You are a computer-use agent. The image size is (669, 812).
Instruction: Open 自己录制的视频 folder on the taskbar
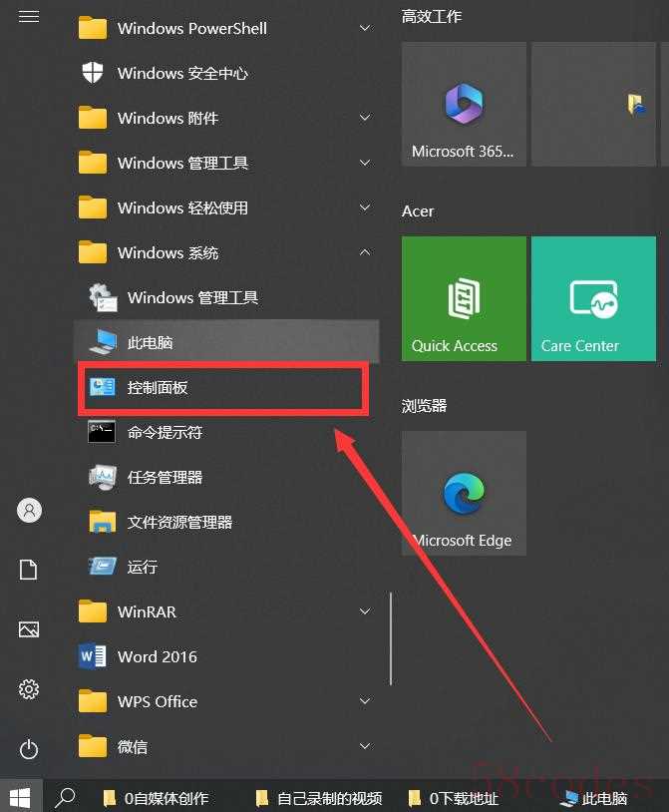click(x=319, y=798)
